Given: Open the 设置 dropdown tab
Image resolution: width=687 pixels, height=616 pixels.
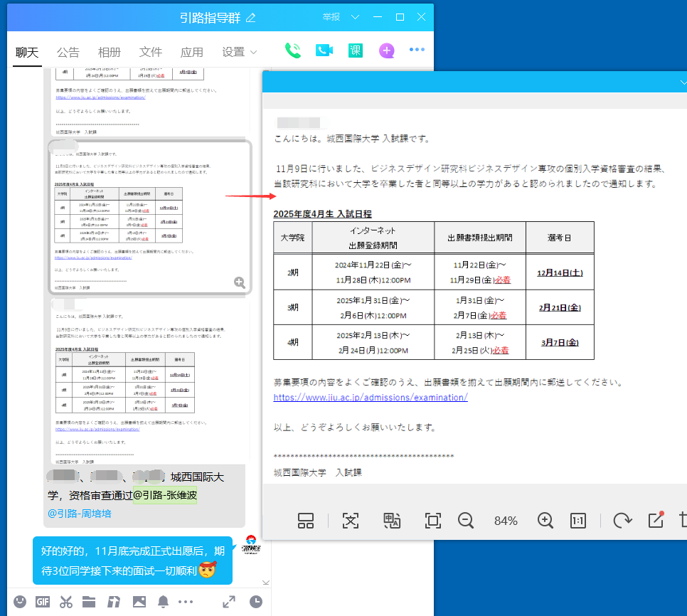Looking at the screenshot, I should pyautogui.click(x=239, y=52).
